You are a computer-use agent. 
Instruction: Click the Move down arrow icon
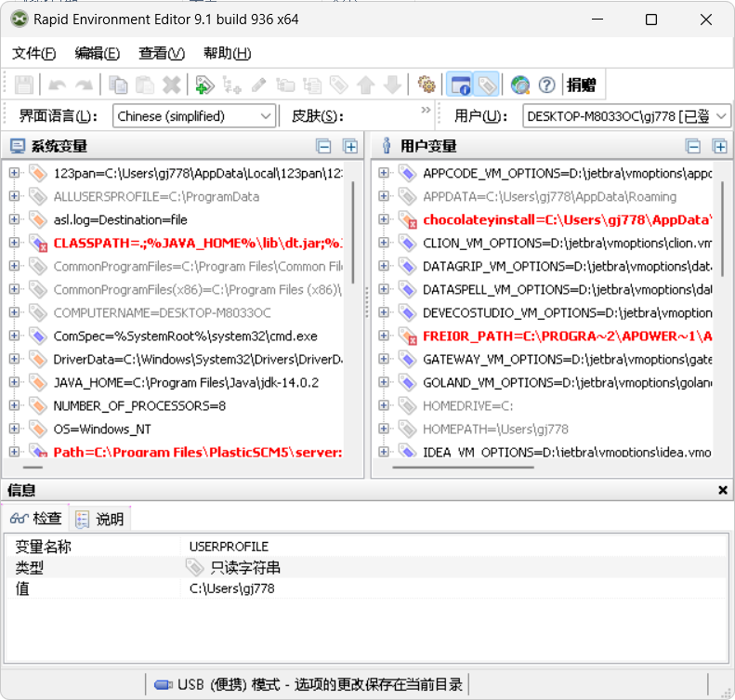pyautogui.click(x=392, y=85)
